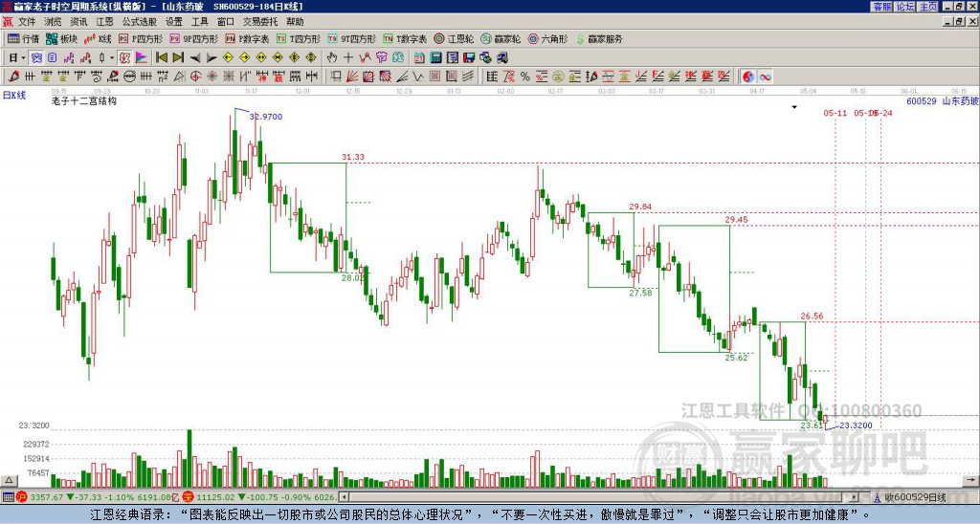Expand the candlestick style dropdown arrow
Viewport: 980px width, 524px height.
click(112, 58)
